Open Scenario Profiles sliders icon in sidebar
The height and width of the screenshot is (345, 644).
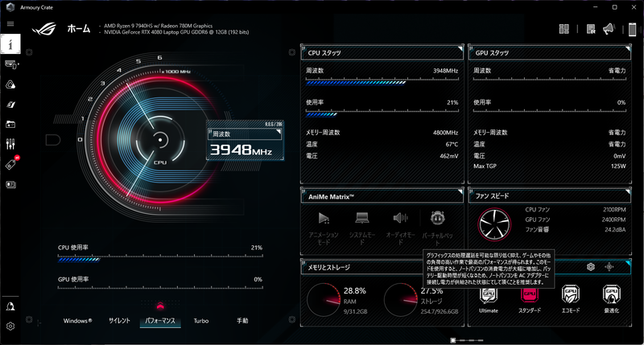coord(10,144)
